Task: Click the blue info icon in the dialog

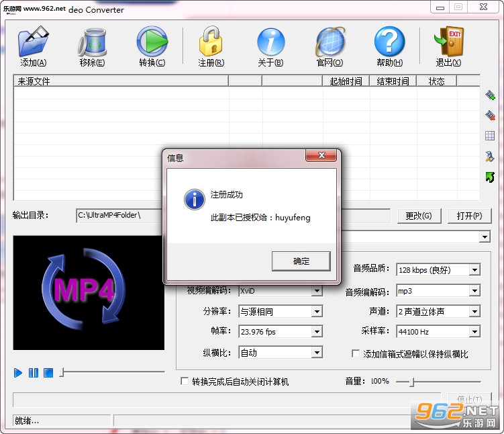Action: coord(194,199)
